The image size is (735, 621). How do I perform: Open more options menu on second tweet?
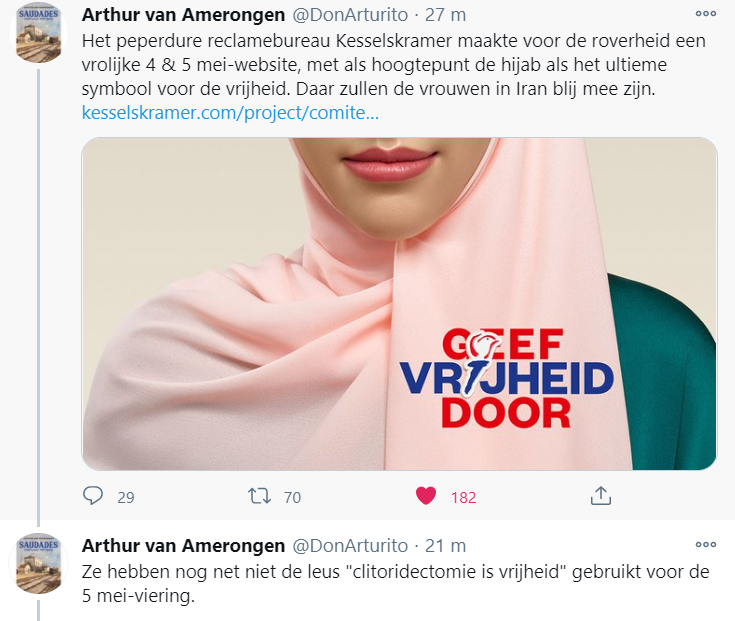pyautogui.click(x=705, y=545)
